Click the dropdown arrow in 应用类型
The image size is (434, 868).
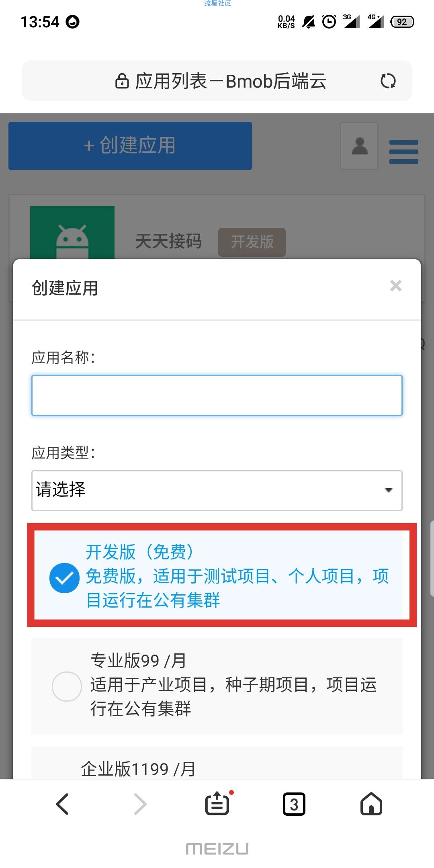click(x=388, y=490)
